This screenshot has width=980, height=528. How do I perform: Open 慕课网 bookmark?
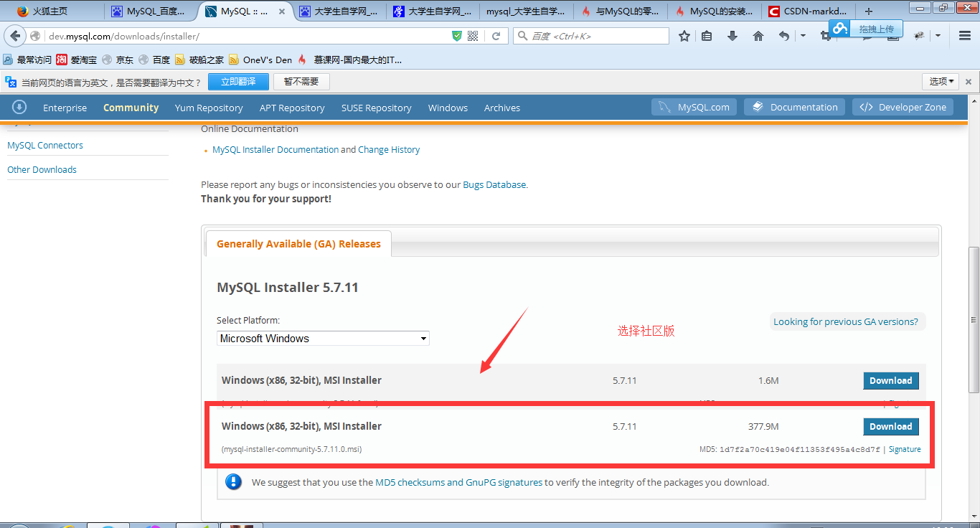(349, 60)
